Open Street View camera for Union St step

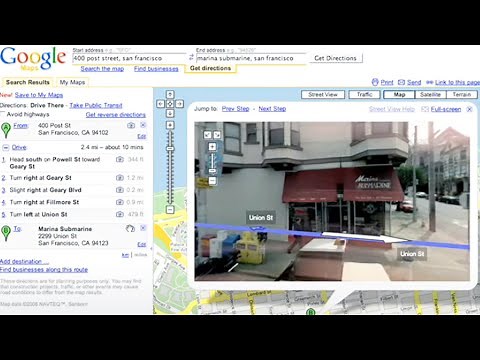[120, 214]
